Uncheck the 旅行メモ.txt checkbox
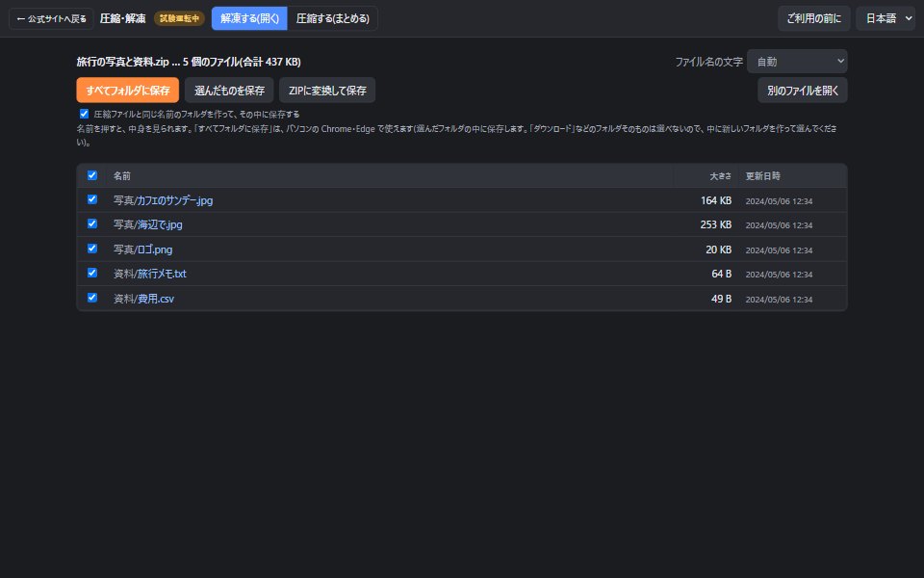The image size is (924, 578). point(92,273)
